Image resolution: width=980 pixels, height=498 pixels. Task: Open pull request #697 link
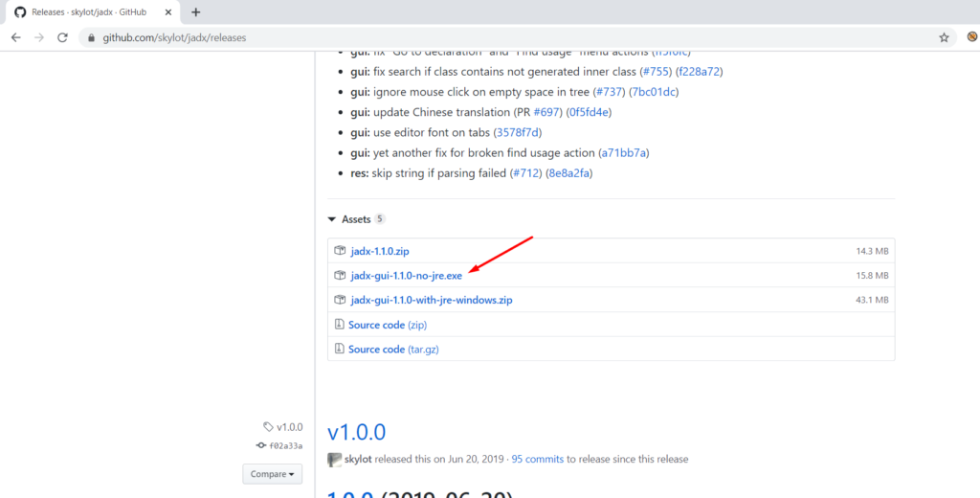(546, 113)
